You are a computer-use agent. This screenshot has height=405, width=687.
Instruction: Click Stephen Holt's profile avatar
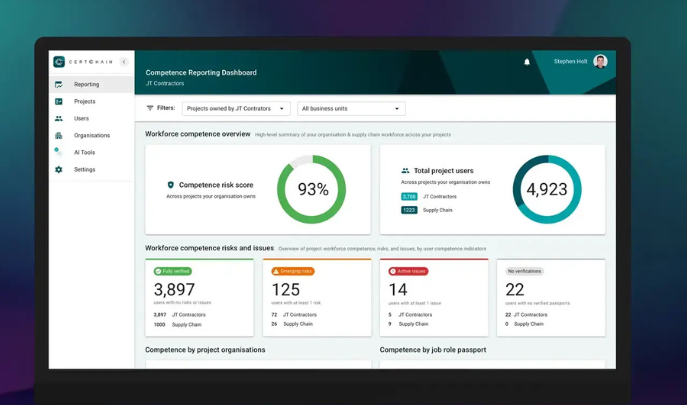[x=600, y=62]
